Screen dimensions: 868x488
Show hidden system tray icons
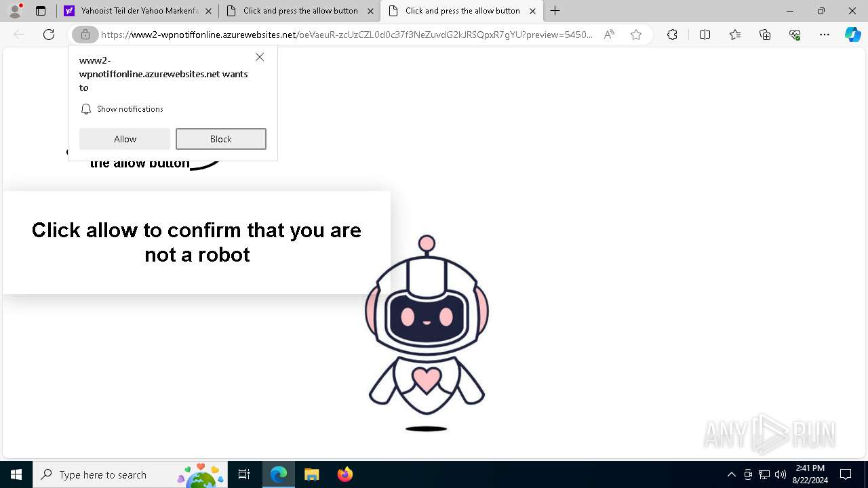[731, 474]
